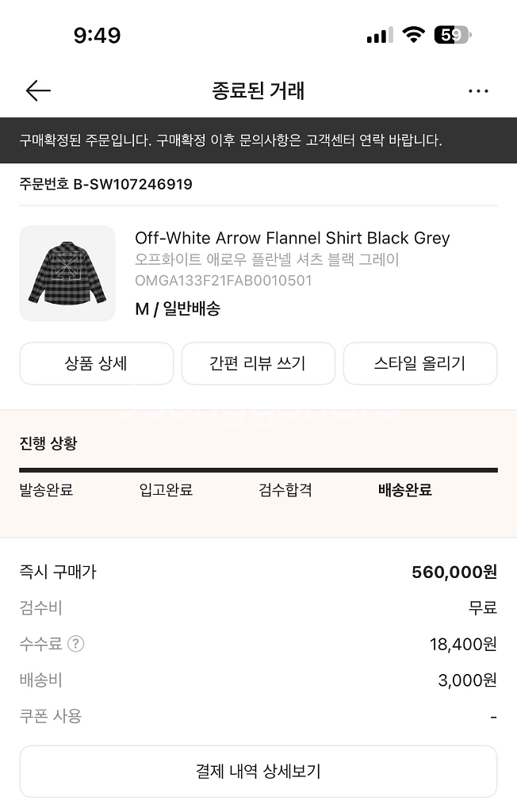
Task: Open the Off-White flannel shirt thumbnail
Action: click(67, 274)
